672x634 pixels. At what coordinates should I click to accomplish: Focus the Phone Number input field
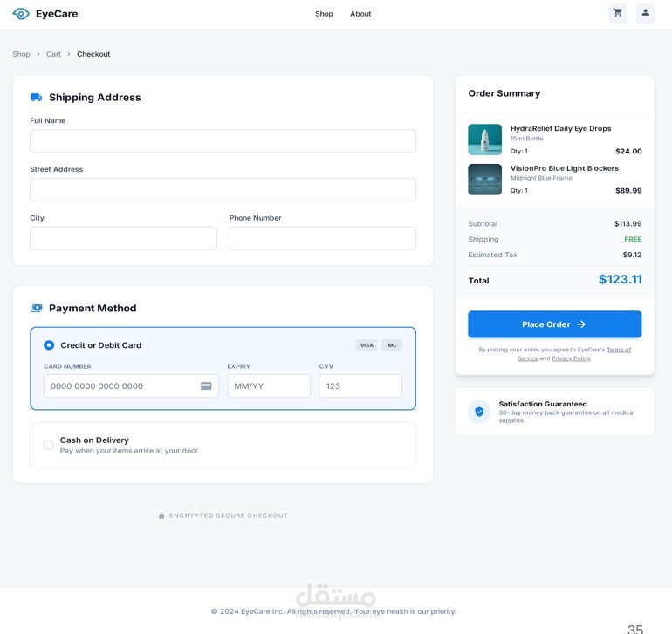(323, 238)
